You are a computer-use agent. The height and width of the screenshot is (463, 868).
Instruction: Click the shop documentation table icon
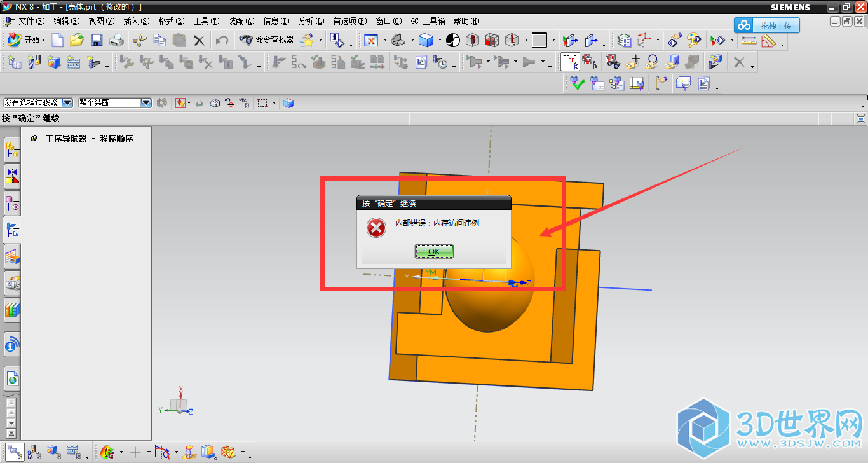637,83
